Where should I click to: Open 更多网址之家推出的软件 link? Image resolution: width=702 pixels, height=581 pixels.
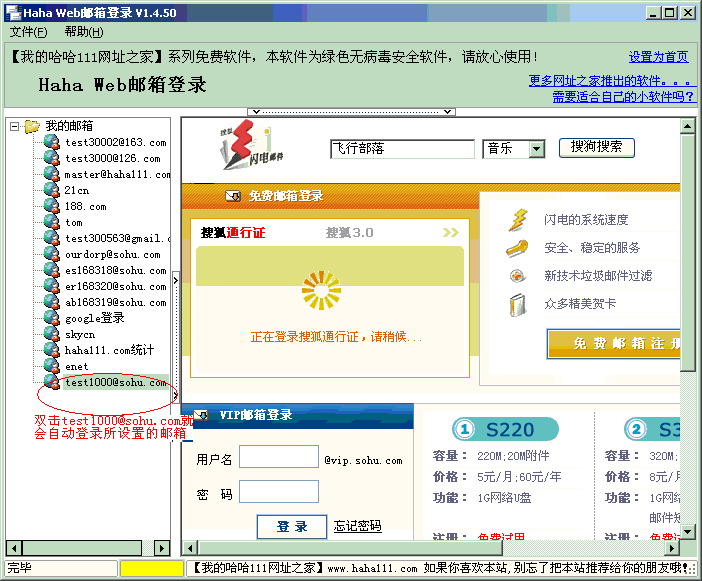coord(612,81)
